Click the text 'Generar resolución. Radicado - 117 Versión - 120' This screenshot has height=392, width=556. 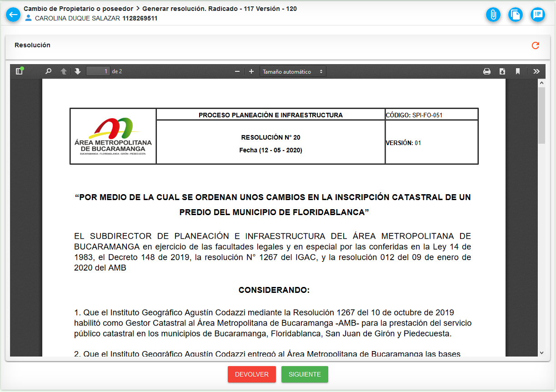220,9
